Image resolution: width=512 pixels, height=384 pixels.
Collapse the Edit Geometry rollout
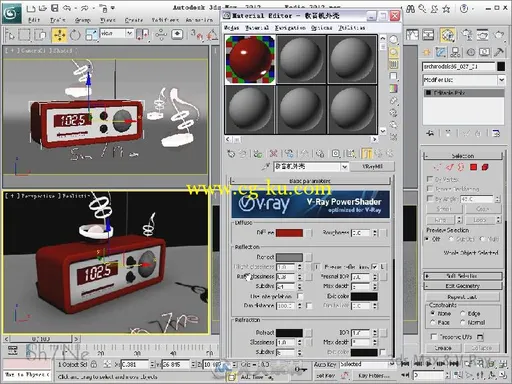click(463, 286)
